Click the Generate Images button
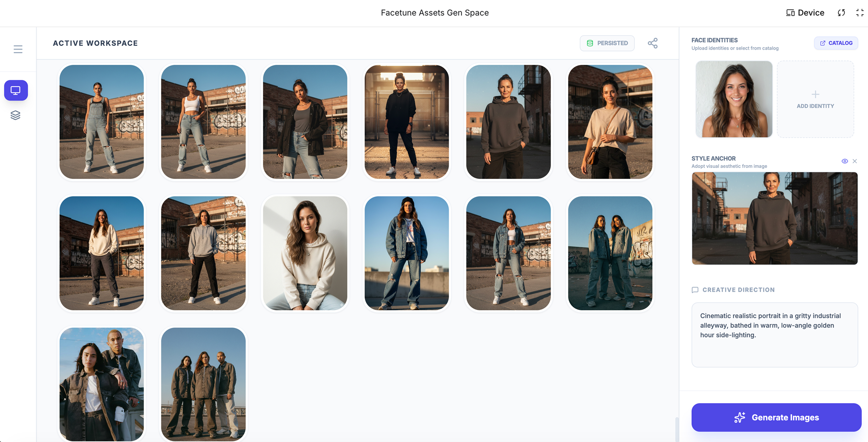868x442 pixels. tap(776, 417)
